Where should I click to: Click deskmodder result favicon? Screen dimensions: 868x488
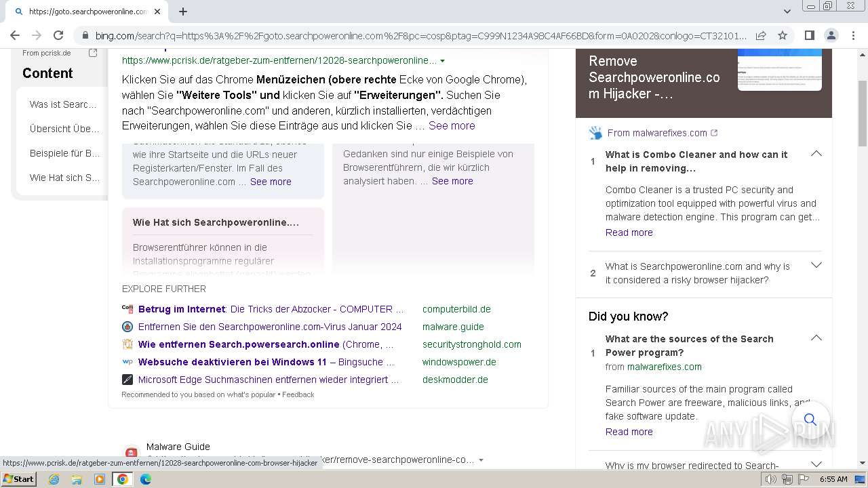[x=127, y=380]
